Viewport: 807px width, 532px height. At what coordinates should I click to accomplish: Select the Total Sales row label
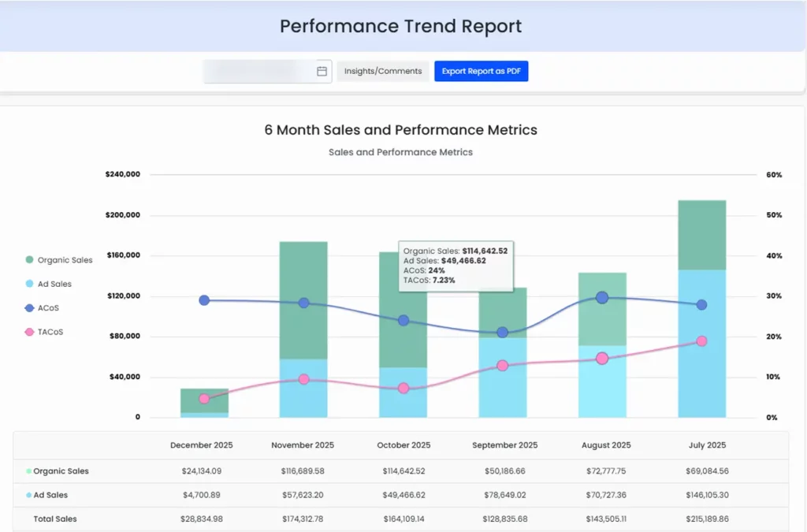point(56,519)
